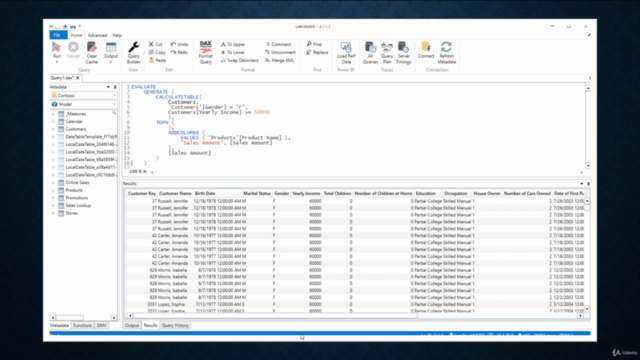
Task: Open the Find tool
Action: 314,44
